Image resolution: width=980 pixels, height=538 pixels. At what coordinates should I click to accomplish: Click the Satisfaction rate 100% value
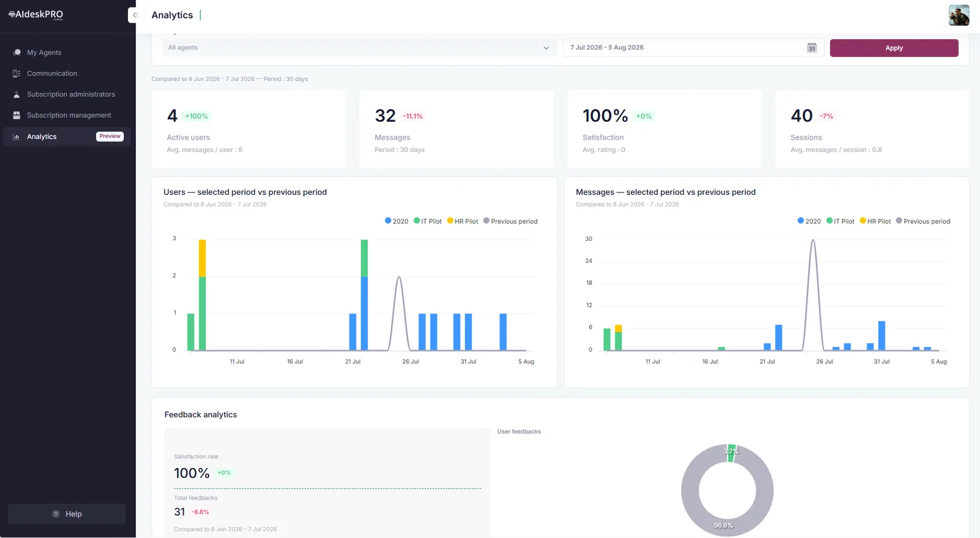pyautogui.click(x=192, y=473)
